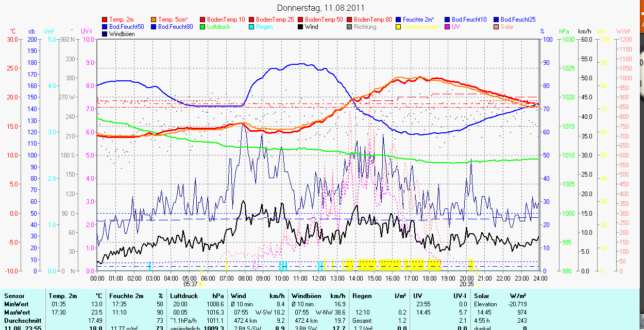
Task: Click the maximum pressure value 1016.3
Action: [215, 312]
